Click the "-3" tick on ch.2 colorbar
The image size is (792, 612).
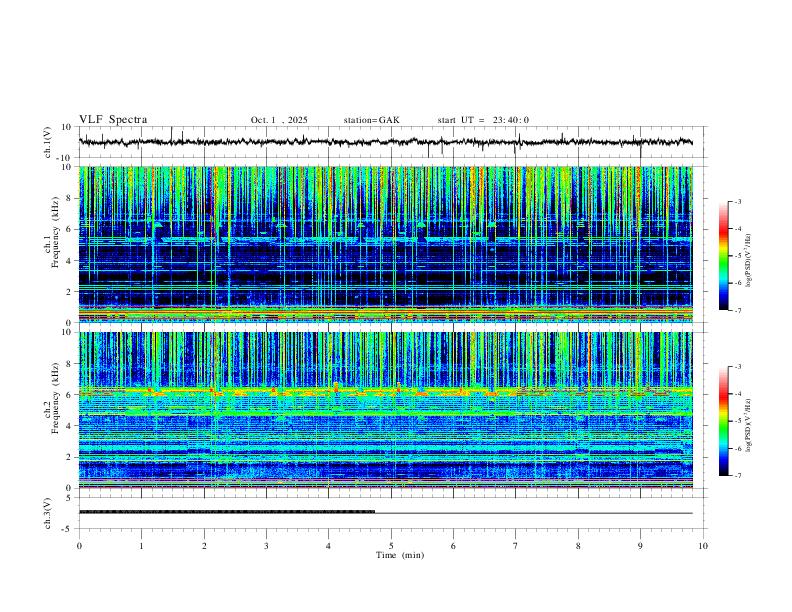coord(738,367)
